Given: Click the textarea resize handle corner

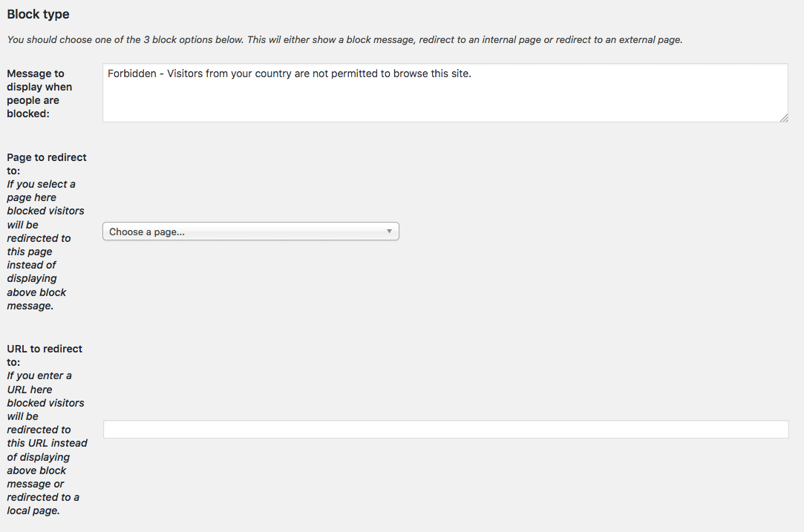Looking at the screenshot, I should point(784,118).
